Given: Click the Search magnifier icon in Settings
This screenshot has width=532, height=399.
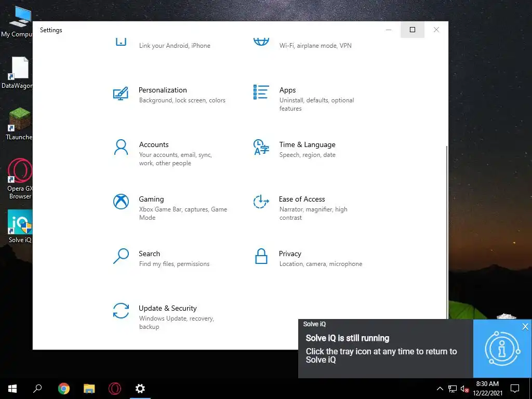Looking at the screenshot, I should pos(121,256).
